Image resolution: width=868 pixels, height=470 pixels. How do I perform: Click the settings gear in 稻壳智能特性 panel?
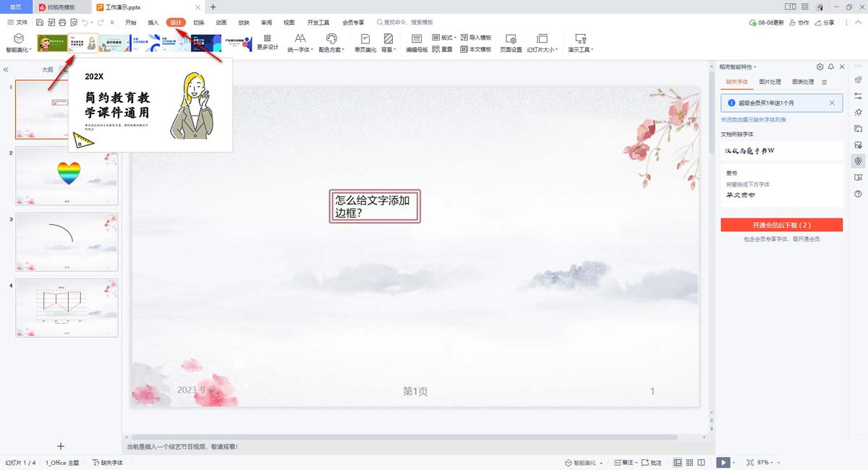(820, 67)
